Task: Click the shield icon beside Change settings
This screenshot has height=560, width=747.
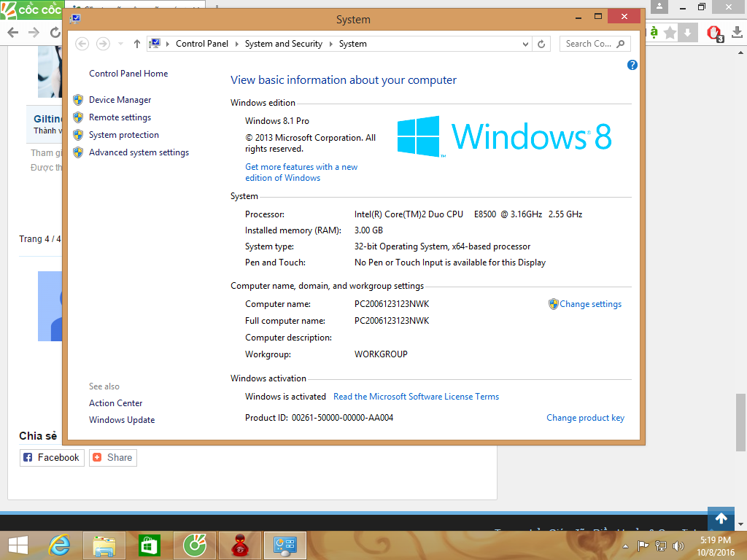Action: click(553, 304)
